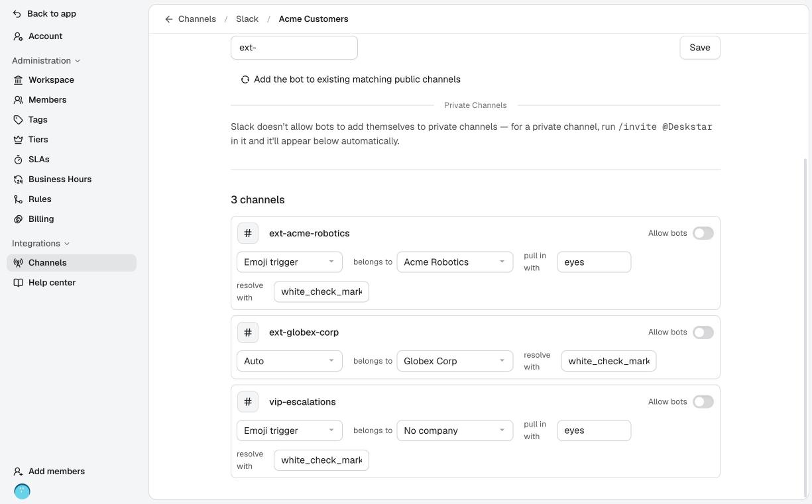Click resolve with field for ext-globex-corp
The image size is (812, 504).
pyautogui.click(x=609, y=361)
